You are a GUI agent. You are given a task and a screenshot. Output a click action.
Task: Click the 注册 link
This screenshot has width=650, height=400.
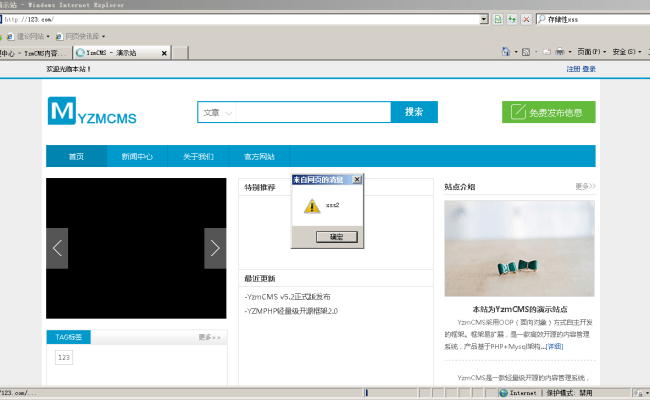573,69
